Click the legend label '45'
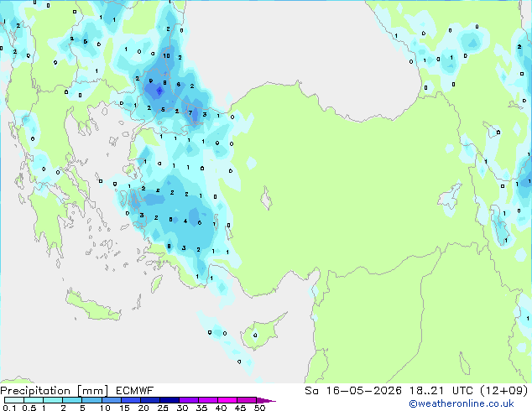The height and width of the screenshot is (411, 532). click(240, 408)
